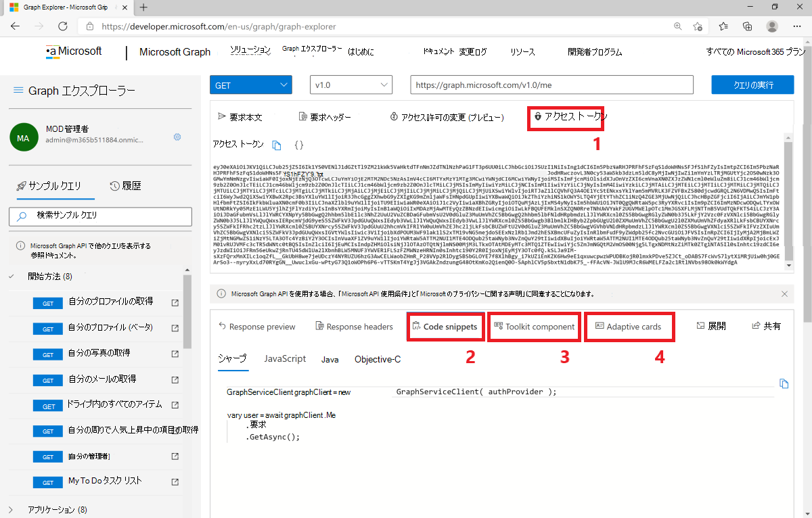Image resolution: width=812 pixels, height=518 pixels.
Task: Copy the C# code snippet
Action: 784,383
